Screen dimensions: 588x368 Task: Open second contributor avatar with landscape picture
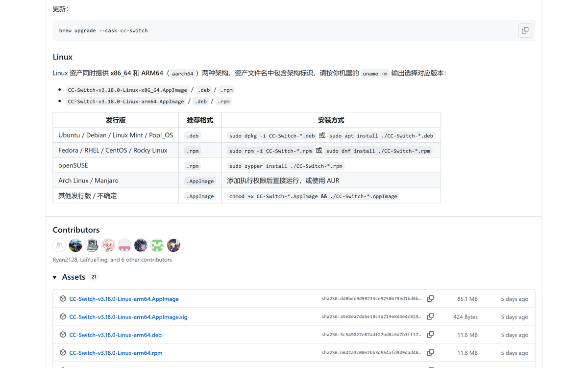[75, 245]
